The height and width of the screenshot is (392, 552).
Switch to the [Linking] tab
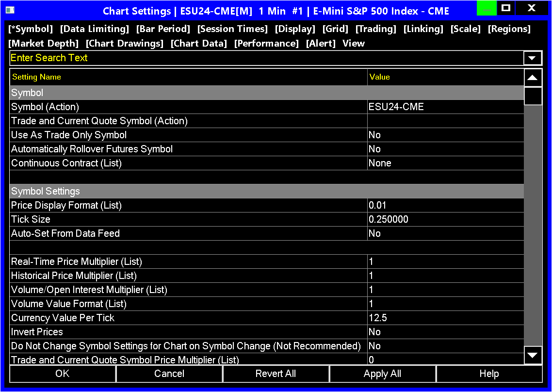[423, 29]
